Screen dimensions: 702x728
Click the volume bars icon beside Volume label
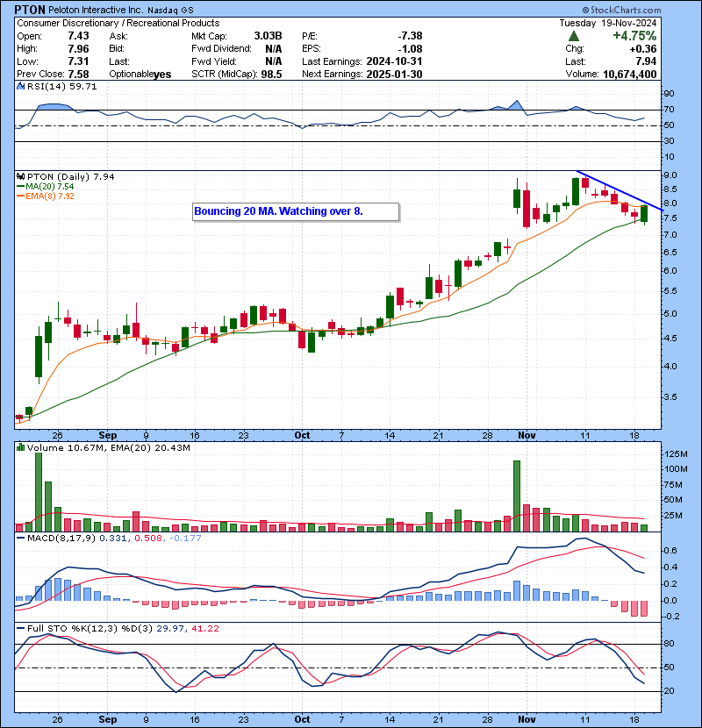coord(20,447)
